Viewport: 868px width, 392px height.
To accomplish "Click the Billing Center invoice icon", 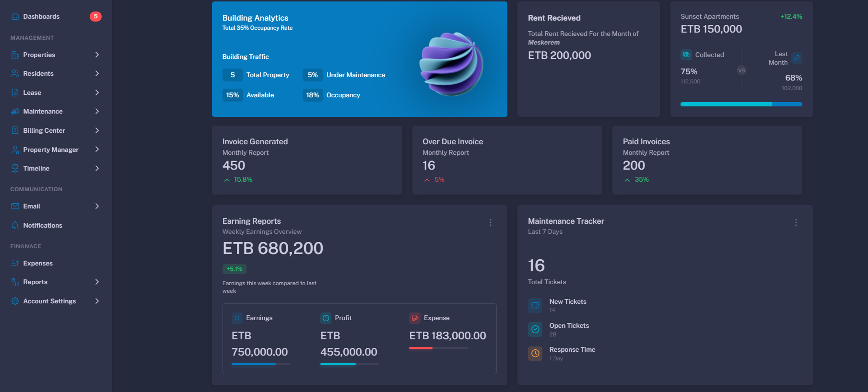I will (15, 130).
